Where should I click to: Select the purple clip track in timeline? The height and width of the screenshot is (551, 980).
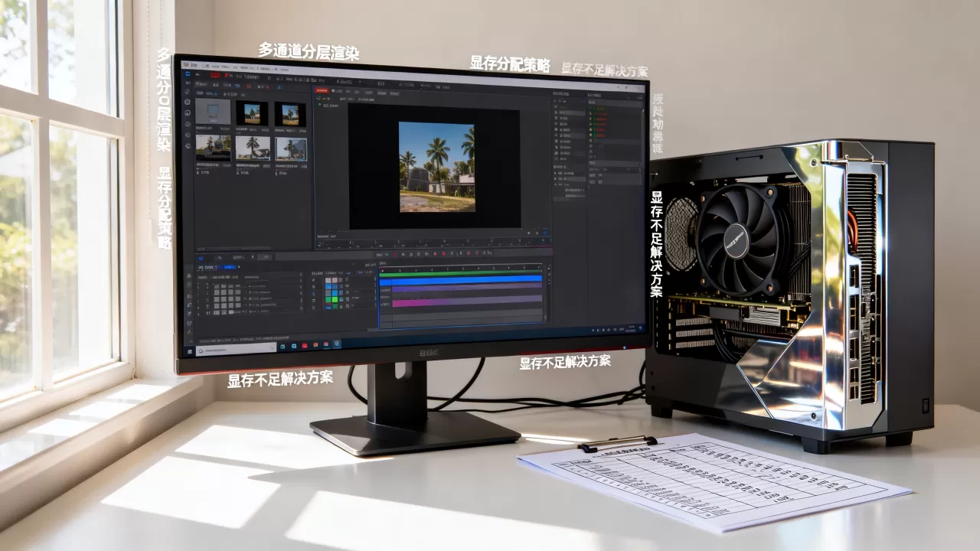tap(467, 289)
